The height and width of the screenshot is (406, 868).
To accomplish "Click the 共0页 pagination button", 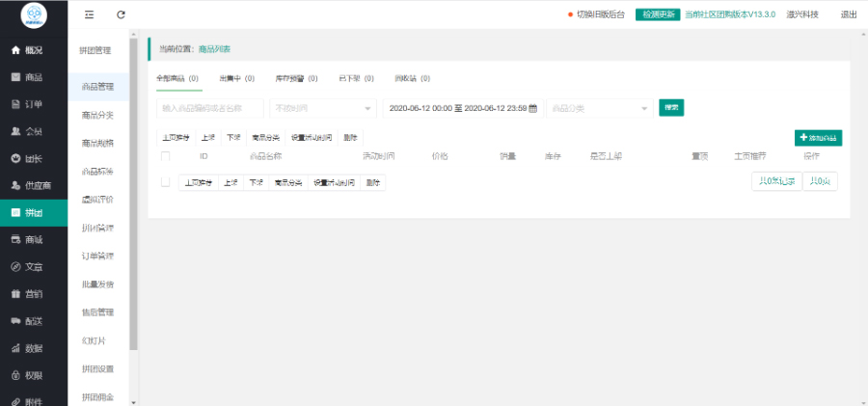I will coord(821,181).
